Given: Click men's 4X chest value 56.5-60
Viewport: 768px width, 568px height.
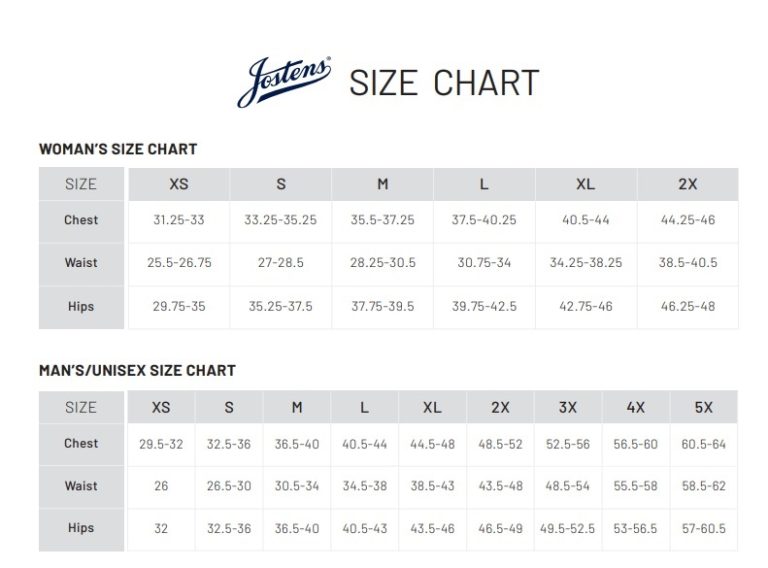Looking at the screenshot, I should point(636,444).
